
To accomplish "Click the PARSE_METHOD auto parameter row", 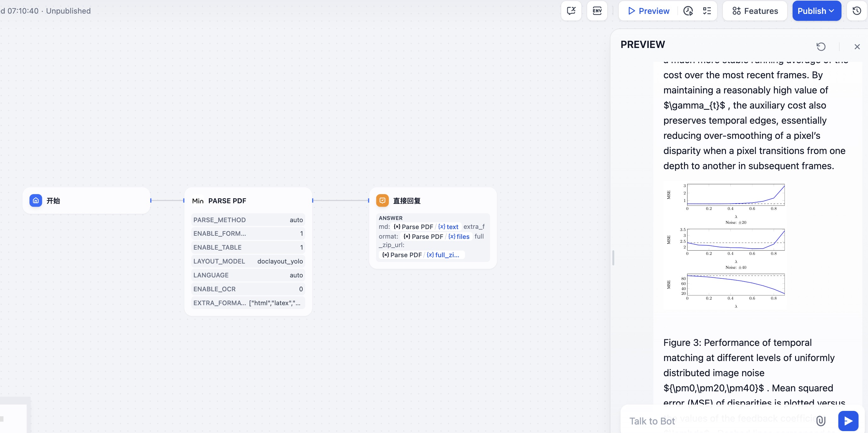I will point(248,220).
